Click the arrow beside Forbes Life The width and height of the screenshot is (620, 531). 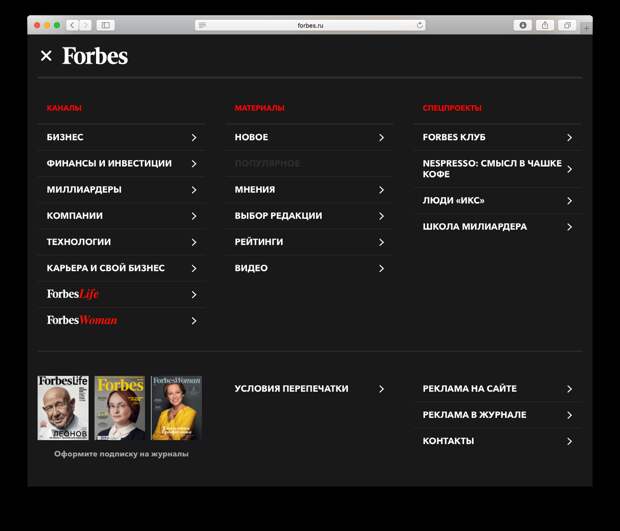[x=194, y=295]
